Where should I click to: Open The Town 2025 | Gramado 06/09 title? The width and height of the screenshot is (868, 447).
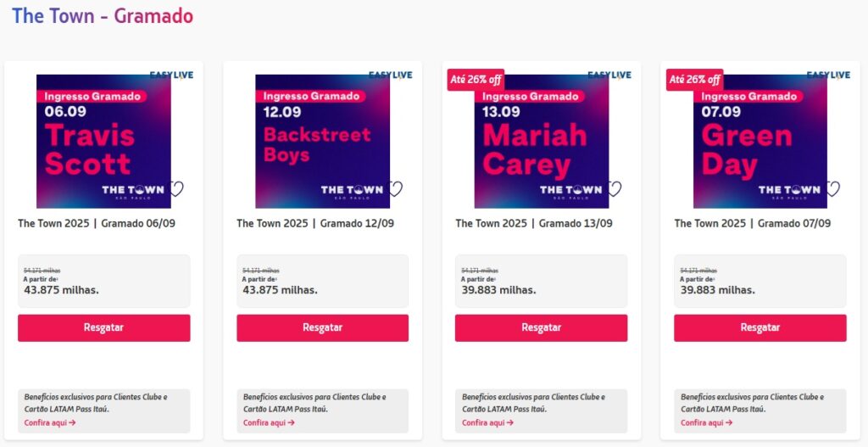(x=97, y=224)
